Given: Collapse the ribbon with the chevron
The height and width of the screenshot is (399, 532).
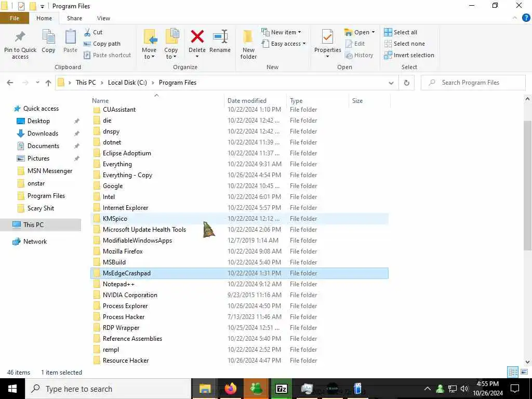Looking at the screenshot, I should coord(515,18).
